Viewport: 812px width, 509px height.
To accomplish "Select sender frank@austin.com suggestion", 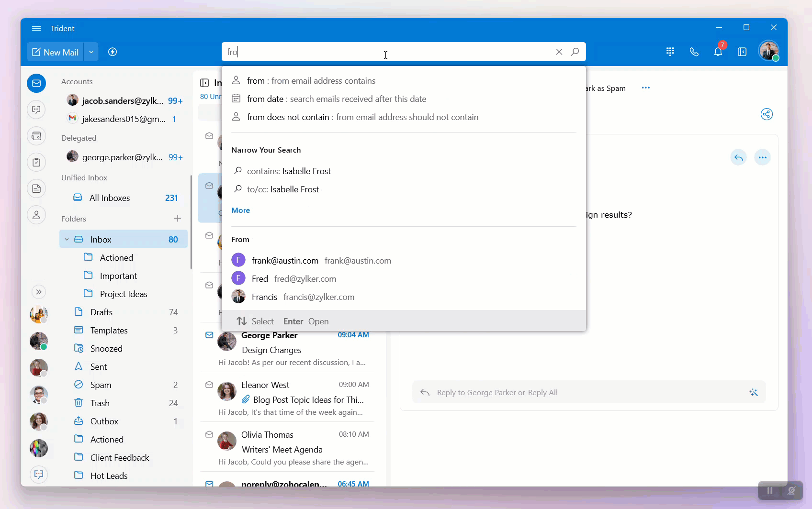I will [404, 261].
